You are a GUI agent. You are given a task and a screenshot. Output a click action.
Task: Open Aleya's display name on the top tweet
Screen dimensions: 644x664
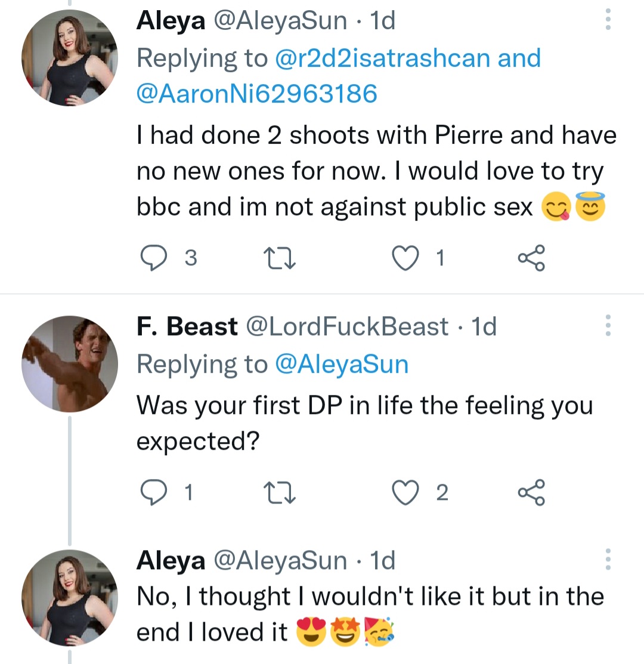click(171, 21)
